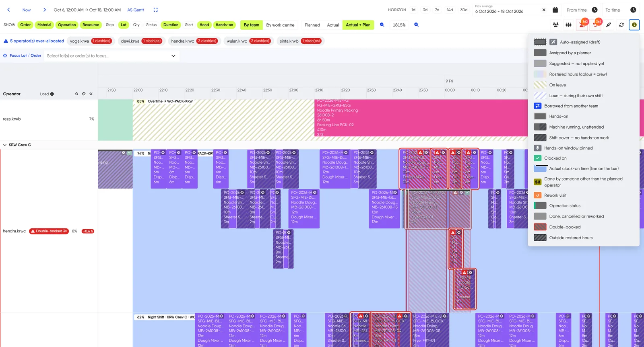
Task: Toggle the Order show chip
Action: tap(25, 25)
